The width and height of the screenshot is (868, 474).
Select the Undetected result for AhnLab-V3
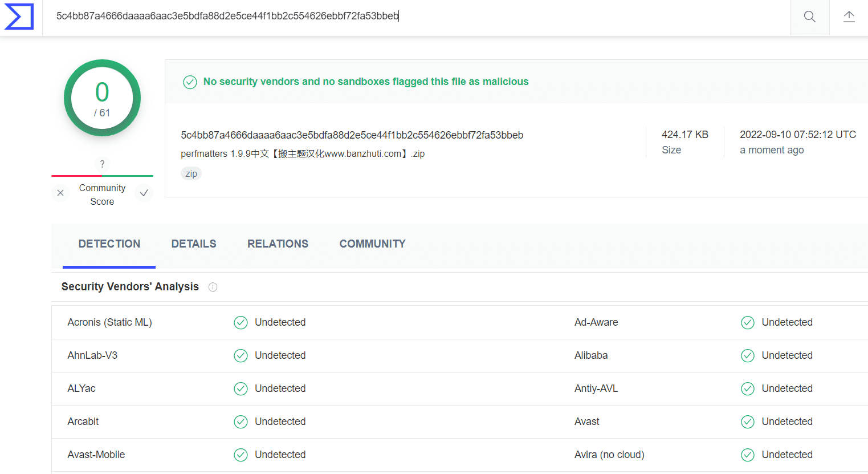(280, 356)
